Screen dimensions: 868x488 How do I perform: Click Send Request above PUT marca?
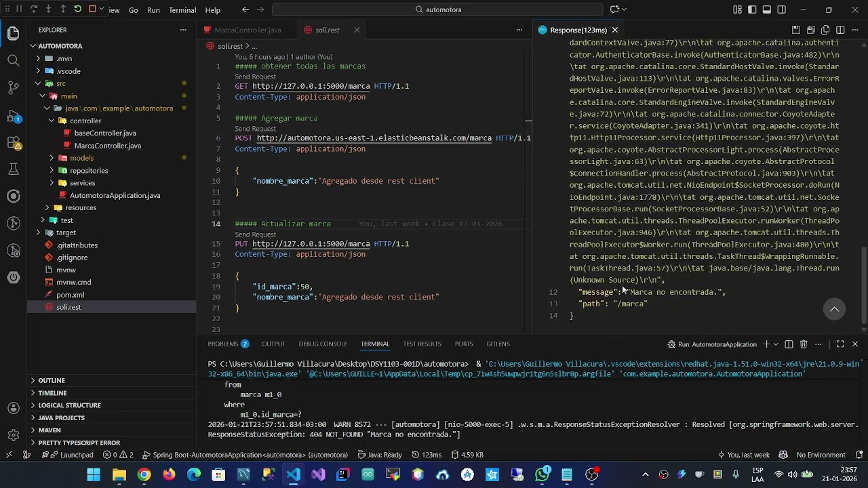[255, 234]
